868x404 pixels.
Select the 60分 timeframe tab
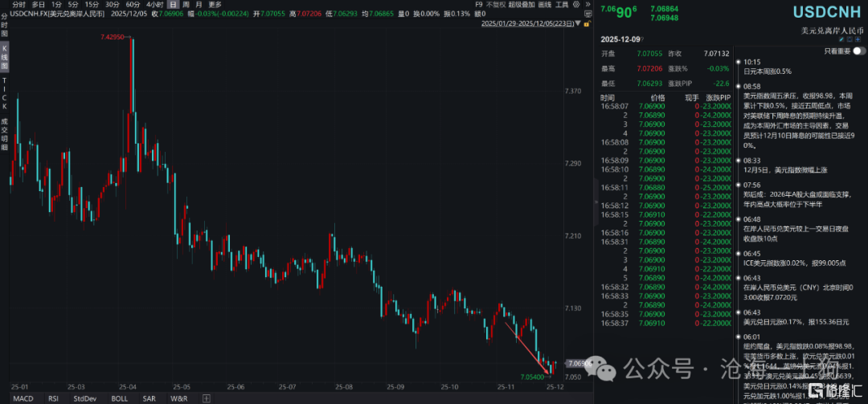[x=132, y=4]
